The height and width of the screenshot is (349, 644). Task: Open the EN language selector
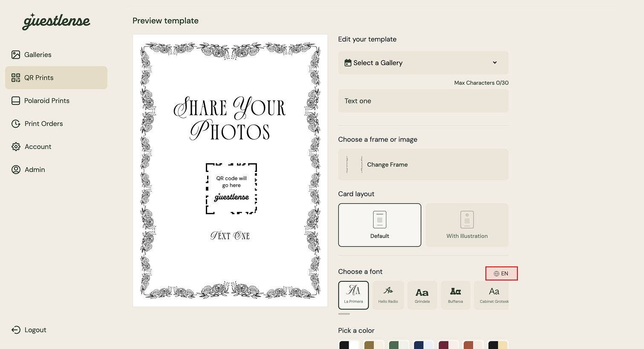click(x=501, y=273)
